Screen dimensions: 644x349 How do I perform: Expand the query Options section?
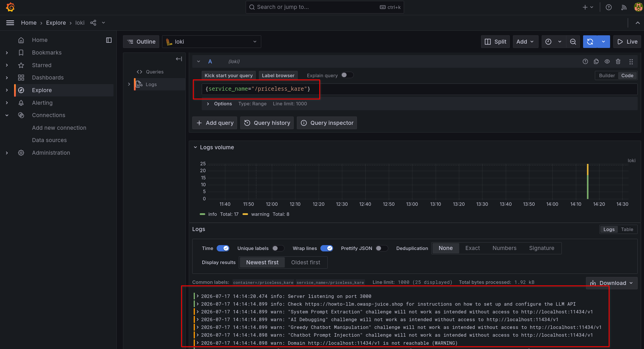[208, 104]
